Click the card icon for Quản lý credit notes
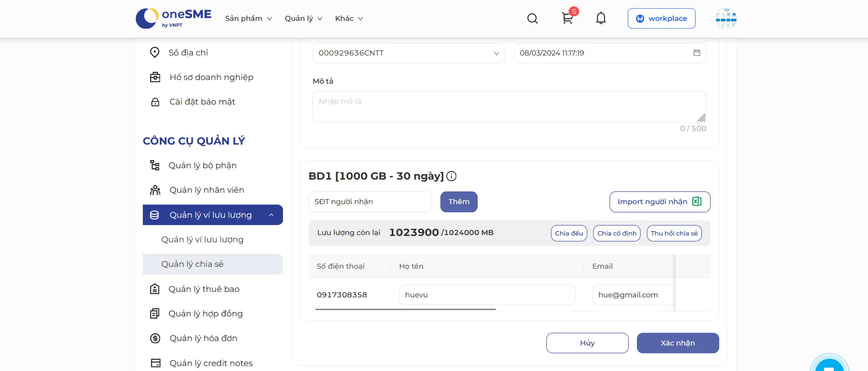 point(156,363)
